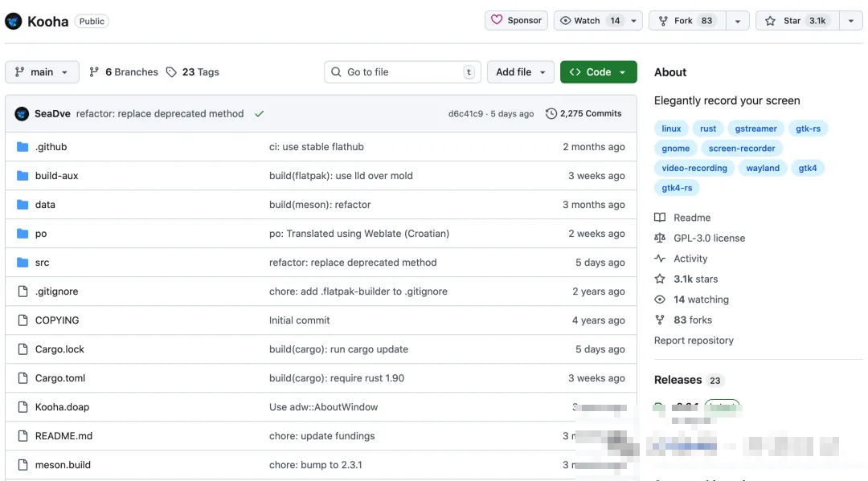The width and height of the screenshot is (868, 481).
Task: Click the .gitignore file icon
Action: (x=23, y=291)
